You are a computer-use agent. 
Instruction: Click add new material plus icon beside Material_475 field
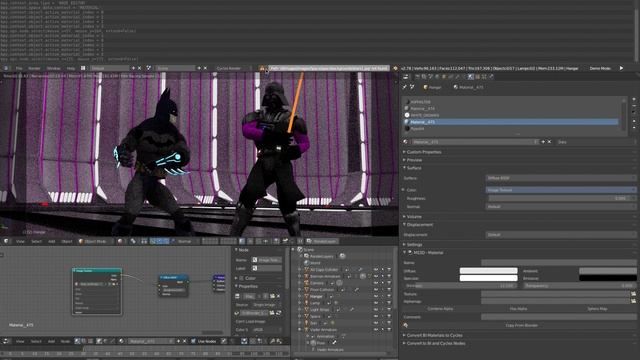click(x=543, y=142)
